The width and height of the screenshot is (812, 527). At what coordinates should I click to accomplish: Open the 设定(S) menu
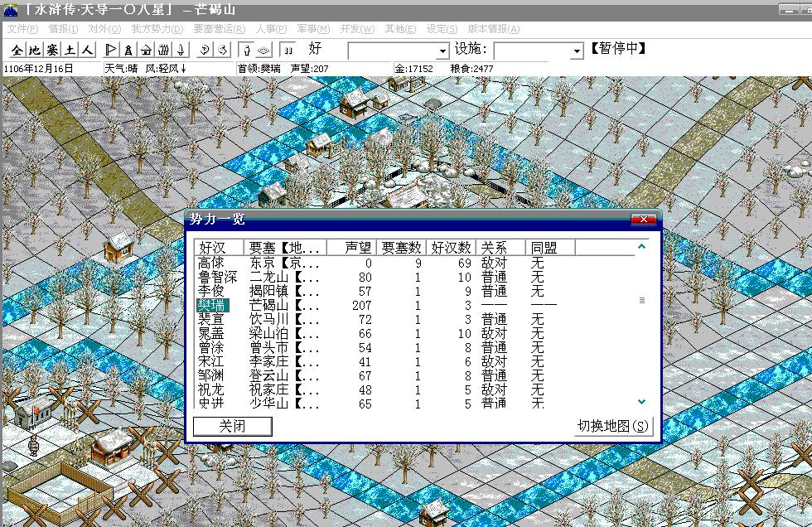tap(442, 29)
